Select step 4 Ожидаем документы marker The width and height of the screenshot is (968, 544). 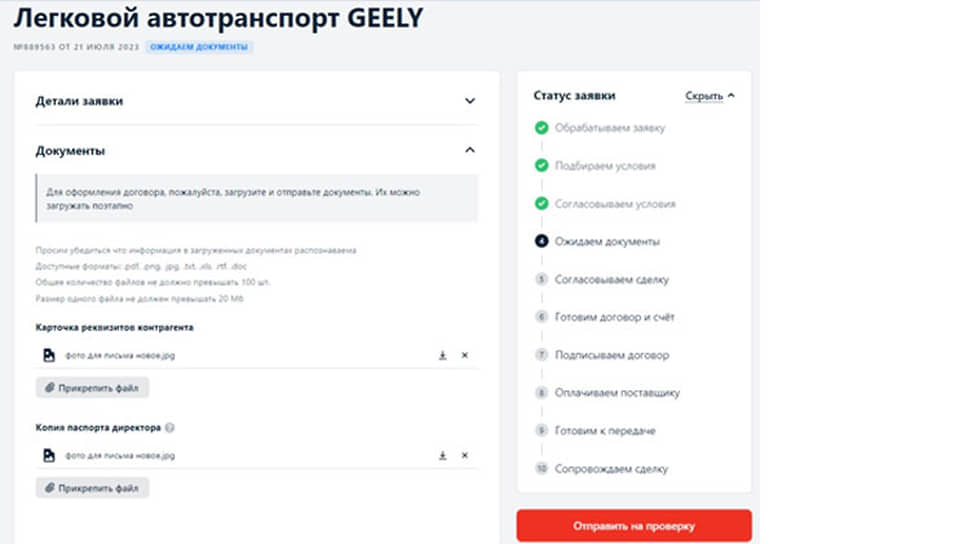pyautogui.click(x=541, y=241)
